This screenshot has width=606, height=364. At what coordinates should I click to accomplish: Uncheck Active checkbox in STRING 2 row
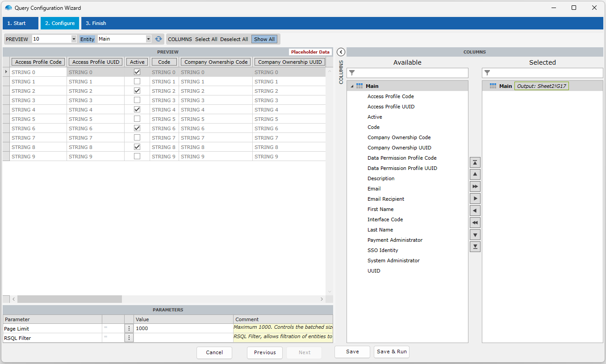[x=137, y=91]
